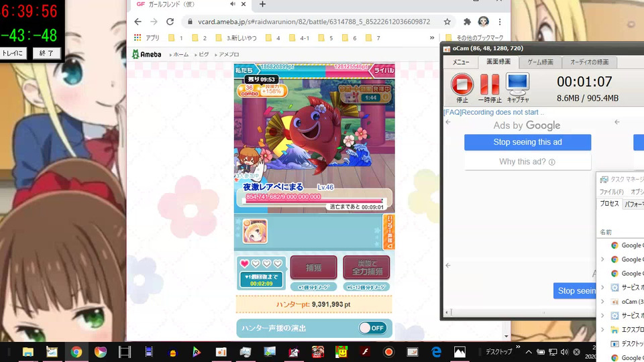Viewport: 644px width, 362px height.
Task: Expand the エクスプローラー process row
Action: 602,330
